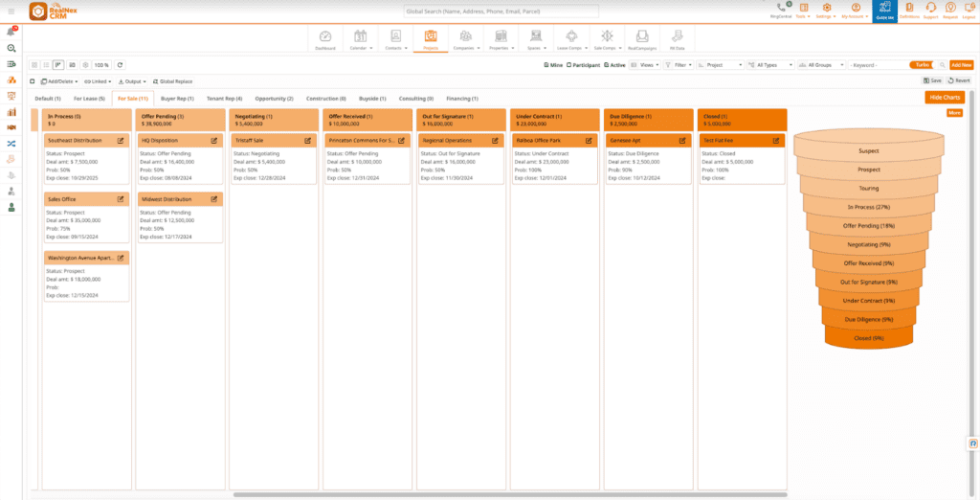
Task: Open notifications bell in left sidebar
Action: 11,32
